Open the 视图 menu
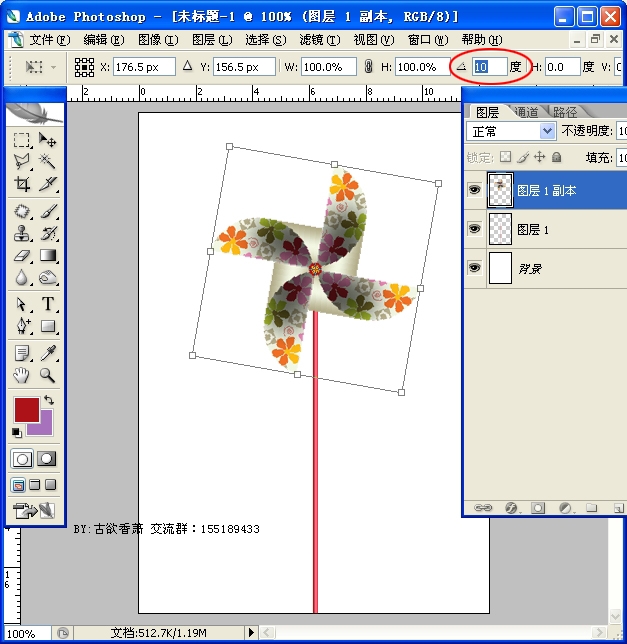The width and height of the screenshot is (627, 644). pyautogui.click(x=374, y=40)
